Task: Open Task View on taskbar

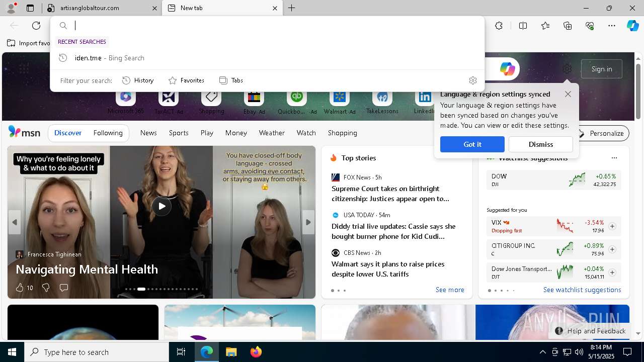Action: [181, 352]
